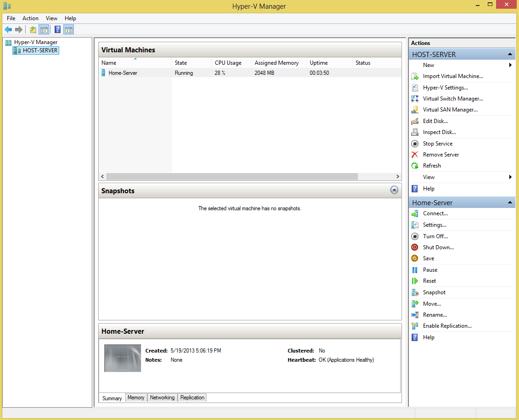Sort by the Status column header

tap(377, 63)
